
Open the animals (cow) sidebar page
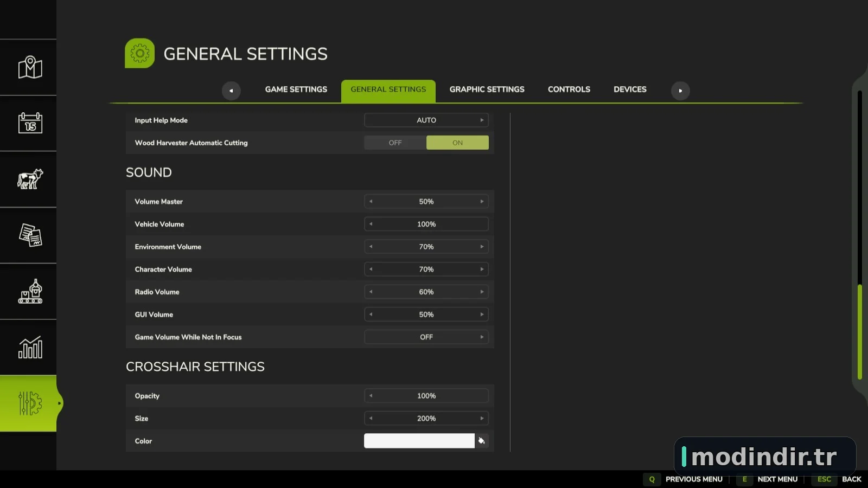click(x=30, y=179)
